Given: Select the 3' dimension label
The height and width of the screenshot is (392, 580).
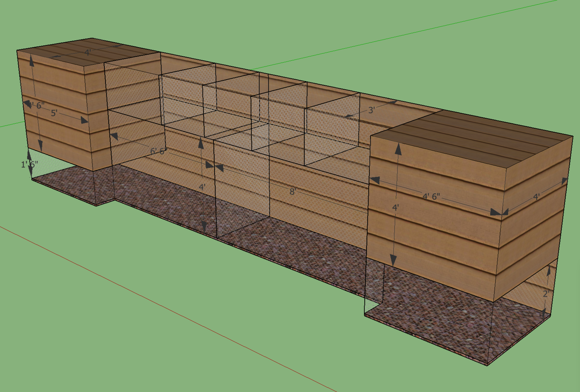Looking at the screenshot, I should 371,110.
